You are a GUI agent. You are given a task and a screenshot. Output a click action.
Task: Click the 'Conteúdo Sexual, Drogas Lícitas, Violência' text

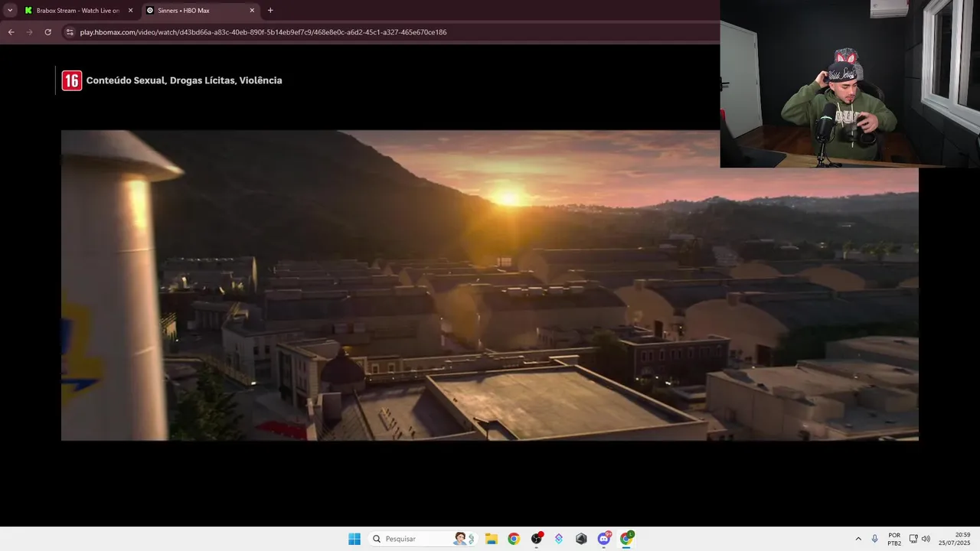(184, 80)
